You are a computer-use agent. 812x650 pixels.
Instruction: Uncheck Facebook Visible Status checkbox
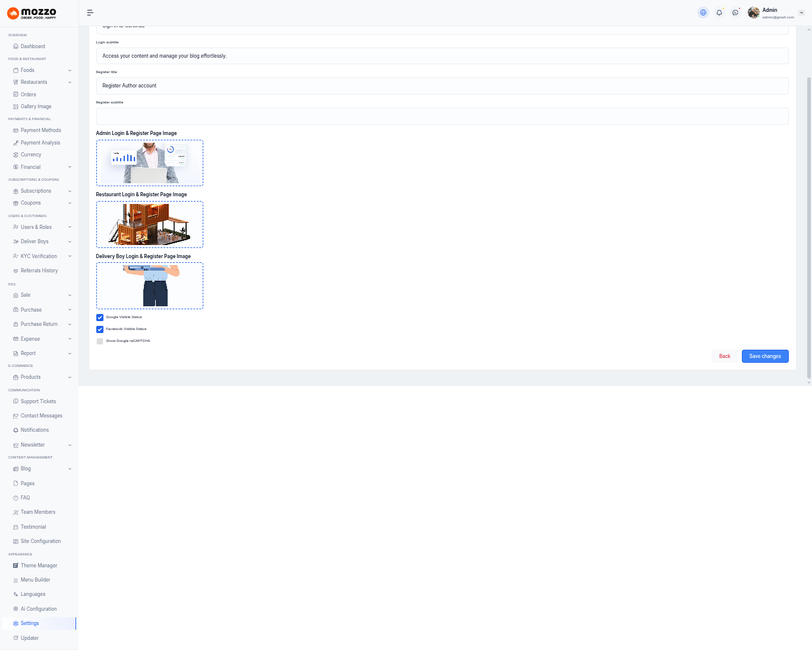pyautogui.click(x=100, y=329)
